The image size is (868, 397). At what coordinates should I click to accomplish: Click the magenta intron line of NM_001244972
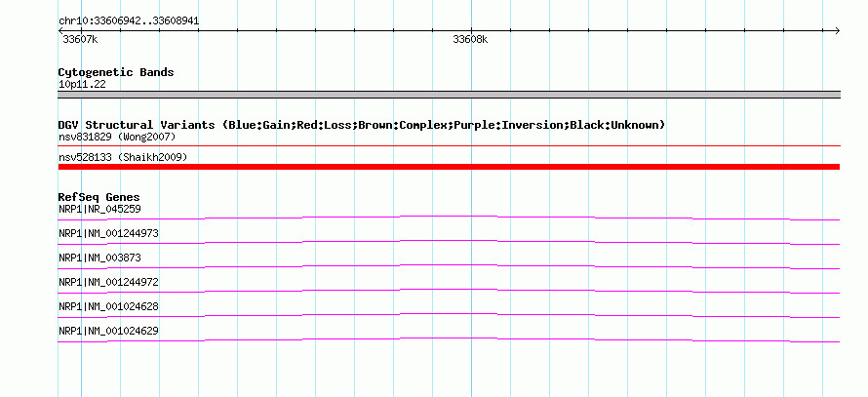point(449,290)
